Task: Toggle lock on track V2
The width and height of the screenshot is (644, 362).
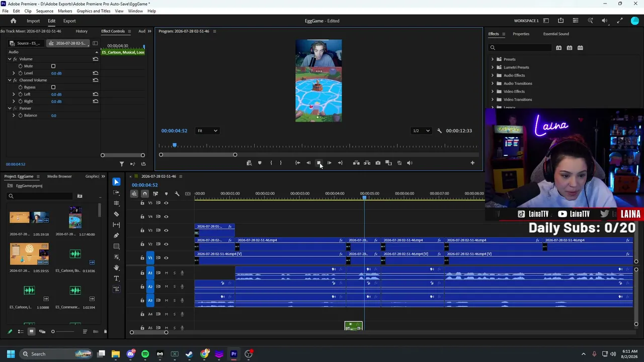Action: pos(142,244)
